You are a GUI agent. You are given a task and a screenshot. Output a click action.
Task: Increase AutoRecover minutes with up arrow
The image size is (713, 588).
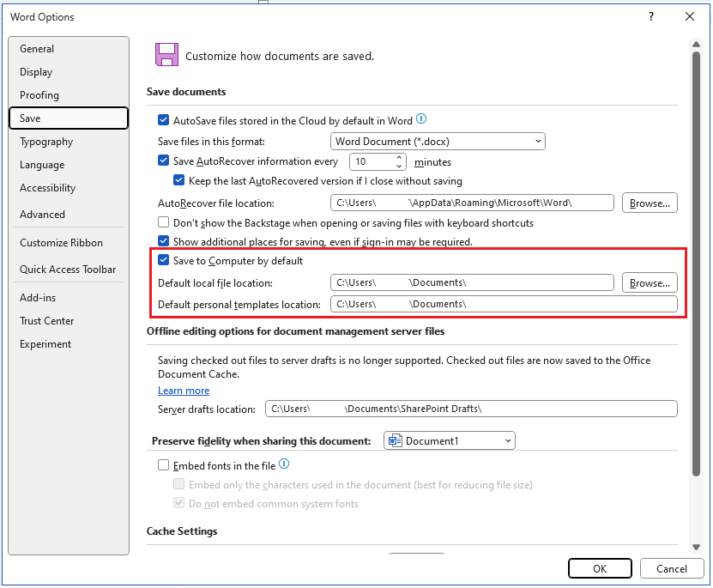(399, 157)
